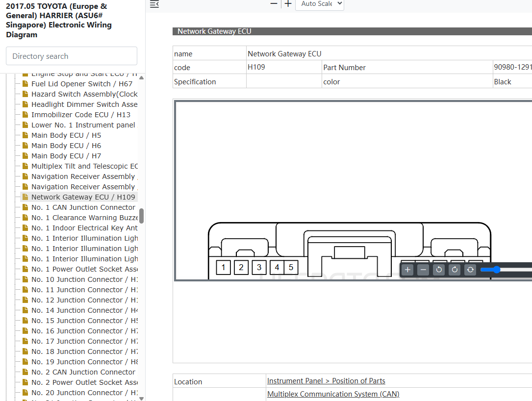532x401 pixels.
Task: Open the Auto Scale dropdown
Action: pyautogui.click(x=320, y=4)
